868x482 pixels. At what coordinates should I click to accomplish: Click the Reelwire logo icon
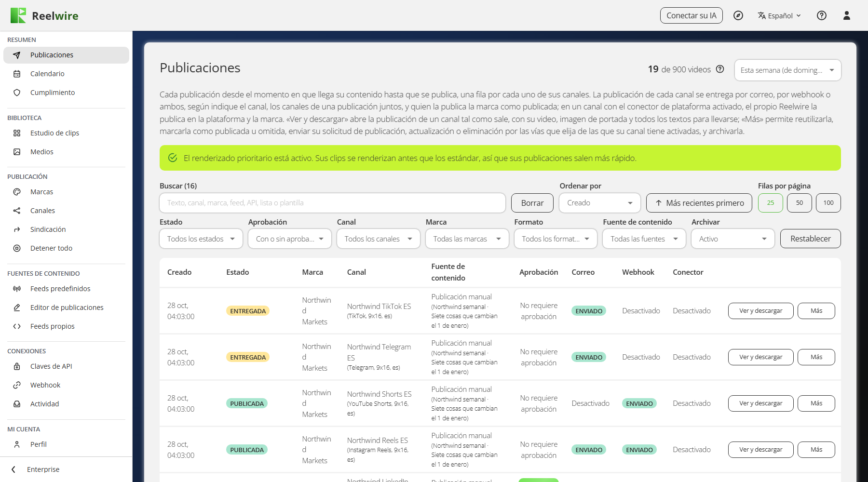coord(18,15)
